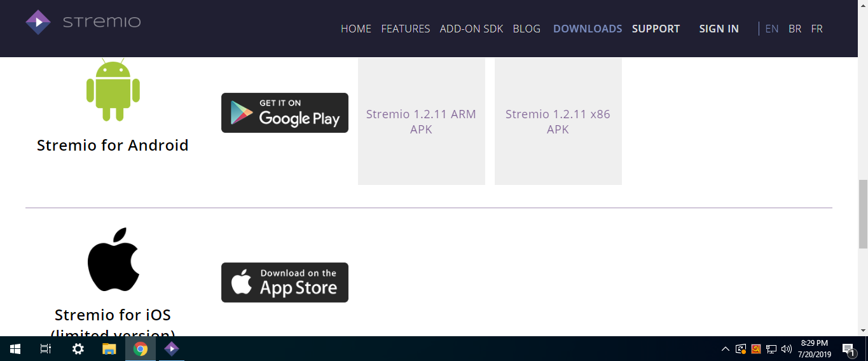
Task: Open the Stremio app from the taskbar
Action: 172,349
